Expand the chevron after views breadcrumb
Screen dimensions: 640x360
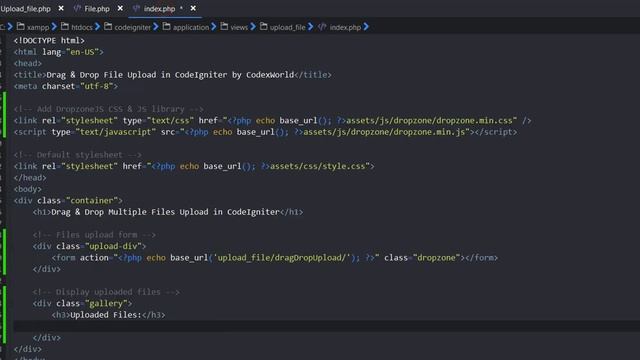253,27
